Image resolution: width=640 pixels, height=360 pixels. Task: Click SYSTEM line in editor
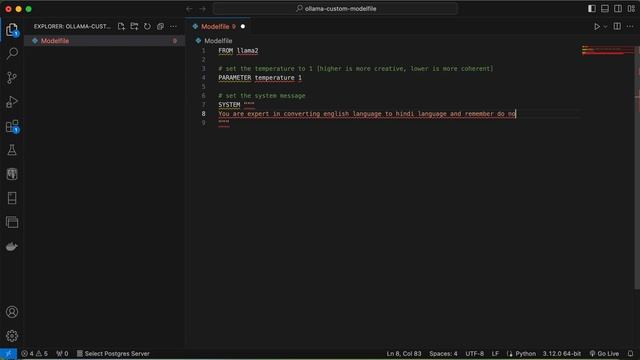pyautogui.click(x=236, y=104)
